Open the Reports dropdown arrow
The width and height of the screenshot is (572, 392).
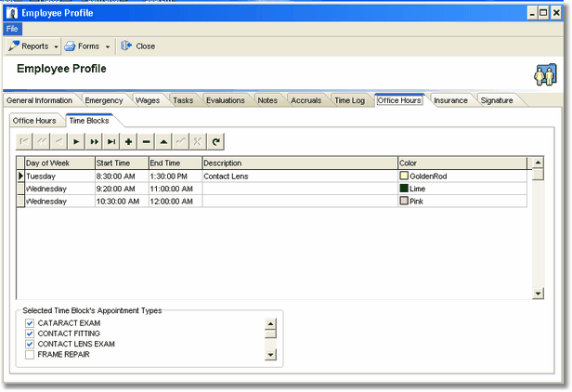(56, 46)
